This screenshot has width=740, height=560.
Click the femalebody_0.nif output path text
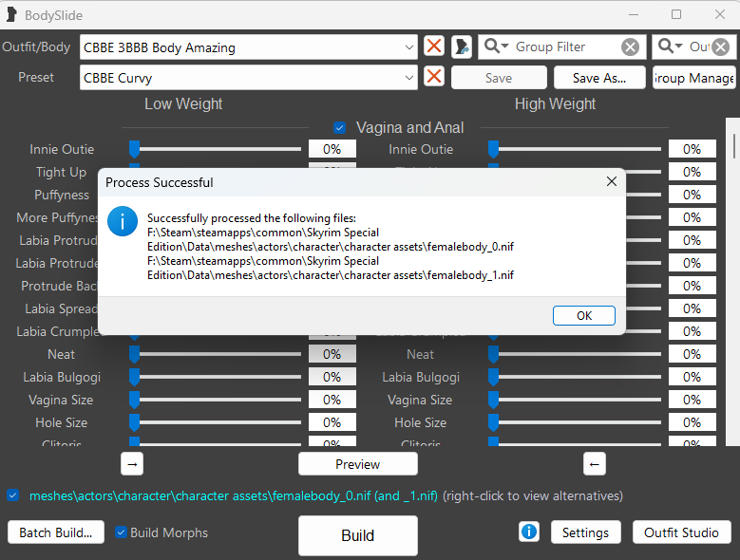click(x=234, y=495)
